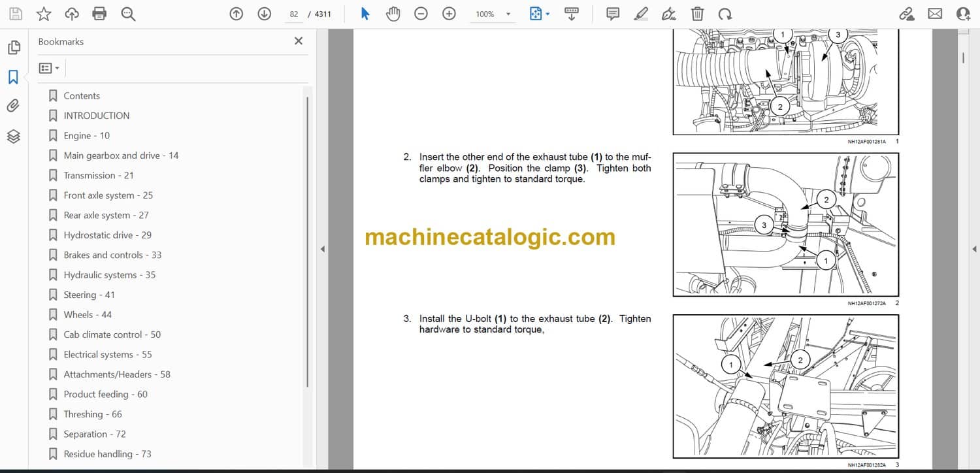The image size is (980, 473).
Task: Click the Print file icon
Action: click(99, 14)
